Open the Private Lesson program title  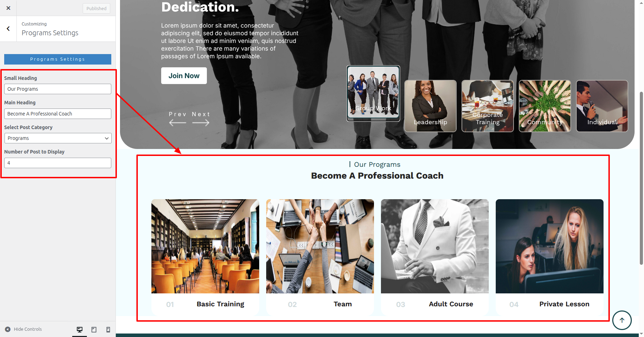point(564,304)
